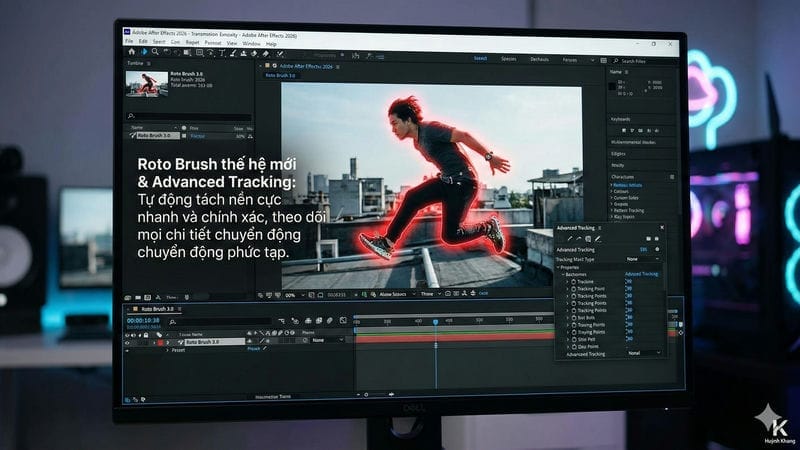This screenshot has width=800, height=450.
Task: Open the Three view layout dropdown
Action: [x=431, y=294]
